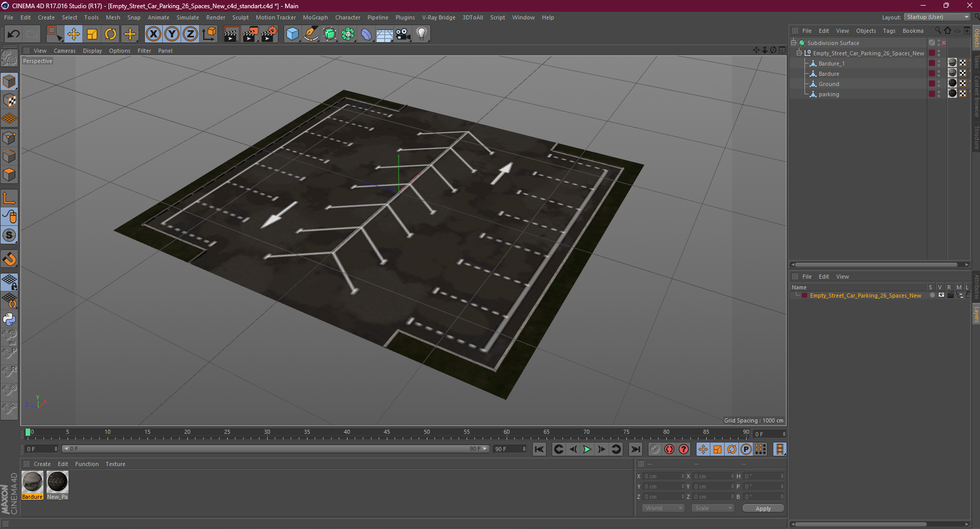The width and height of the screenshot is (980, 529).
Task: Toggle Z axis lock
Action: 190,34
